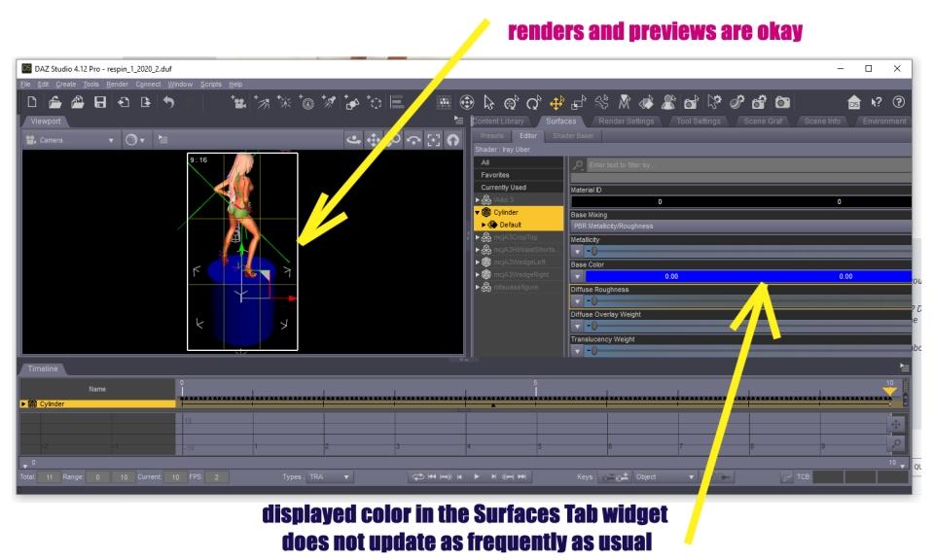The width and height of the screenshot is (934, 560).
Task: Click the Diffuse Overlay Weight slider
Action: (748, 327)
